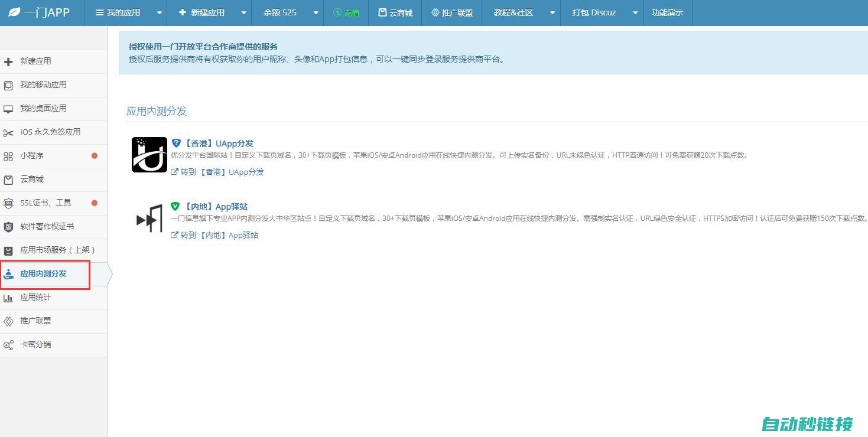Click the red notification dot on SSL证书、工具
Screen dimensions: 868x437
pyautogui.click(x=95, y=203)
